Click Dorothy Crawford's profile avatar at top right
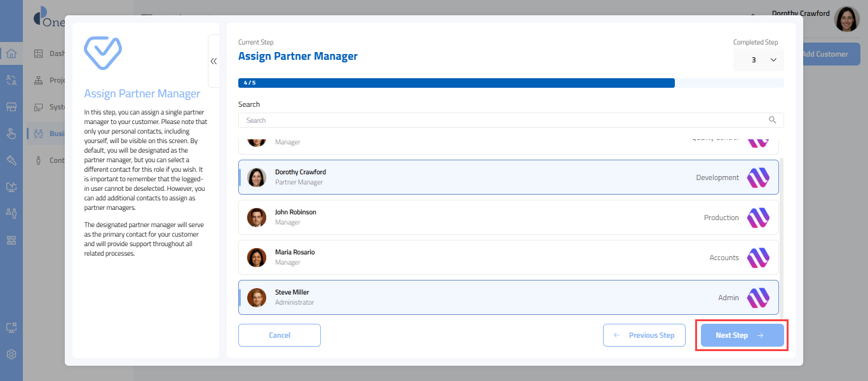Image resolution: width=868 pixels, height=381 pixels. tap(846, 20)
